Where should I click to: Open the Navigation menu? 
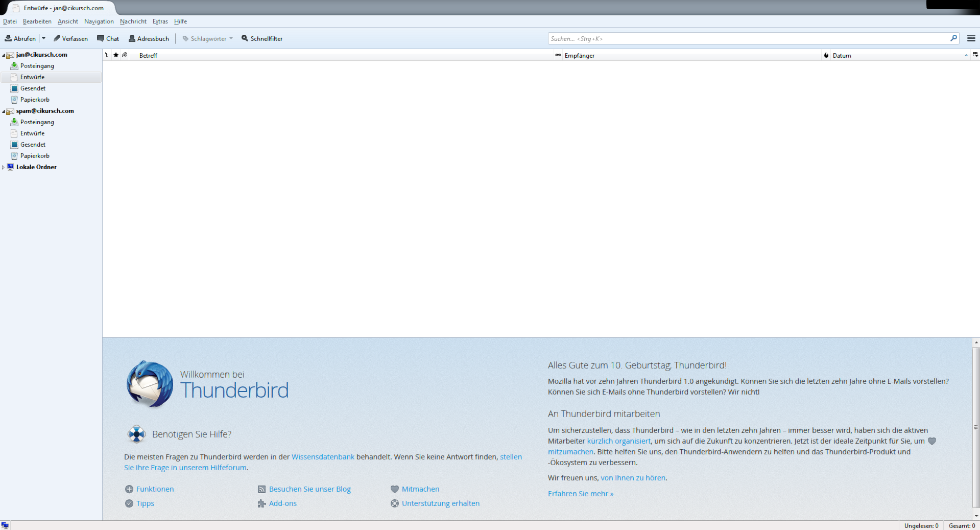(x=99, y=21)
